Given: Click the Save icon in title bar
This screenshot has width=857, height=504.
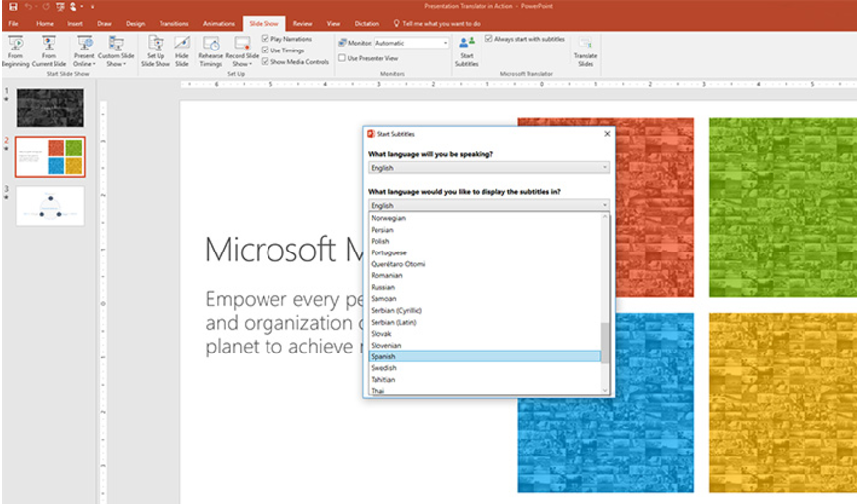Looking at the screenshot, I should pos(13,7).
